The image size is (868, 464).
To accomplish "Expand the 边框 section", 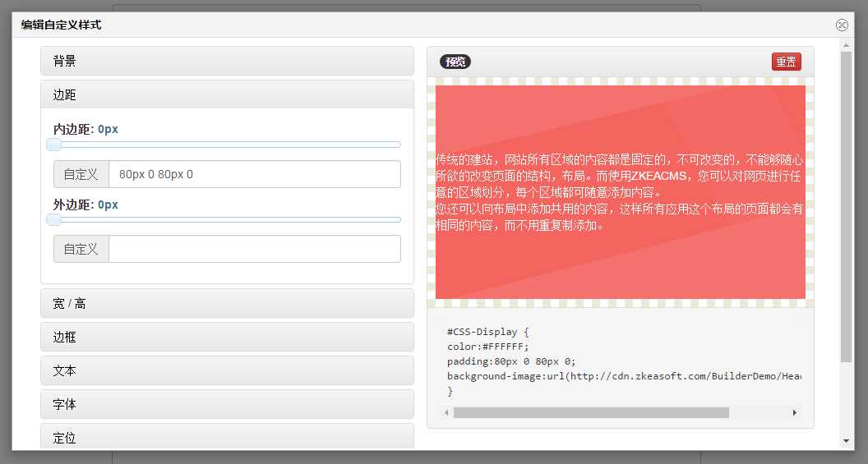I will point(227,337).
